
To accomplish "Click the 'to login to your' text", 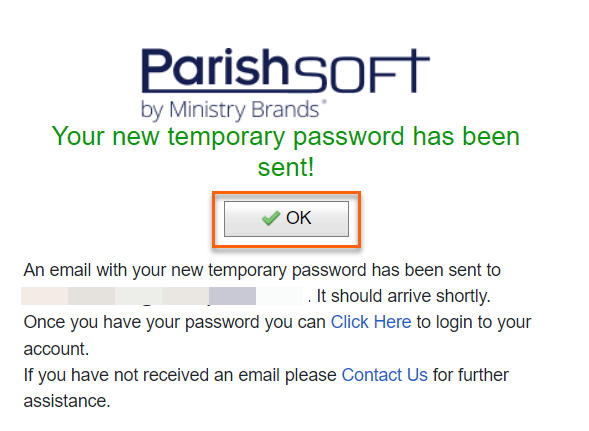I will (x=474, y=322).
